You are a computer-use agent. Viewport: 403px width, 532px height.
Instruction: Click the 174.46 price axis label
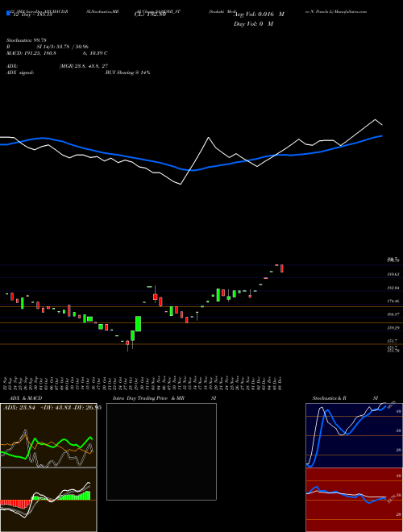tap(394, 301)
